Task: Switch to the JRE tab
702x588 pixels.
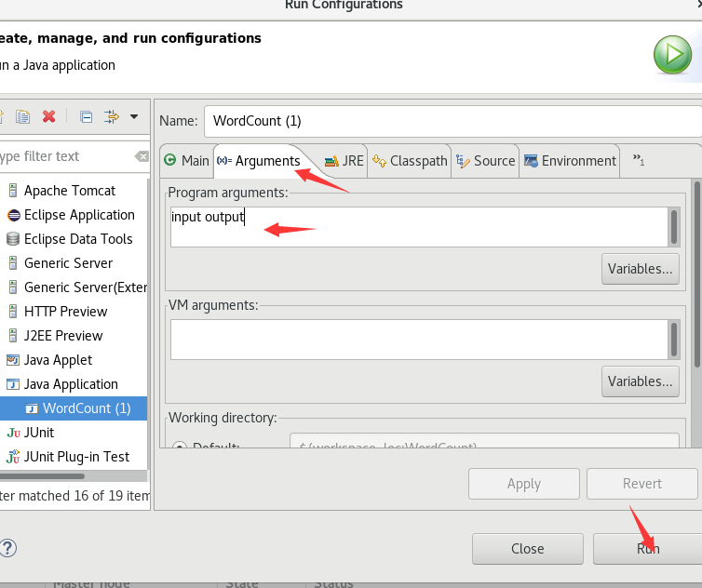Action: click(x=344, y=161)
